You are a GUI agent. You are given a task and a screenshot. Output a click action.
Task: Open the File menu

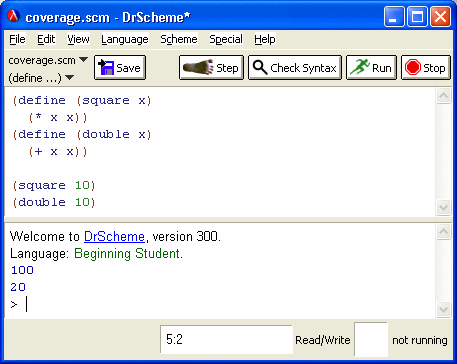17,39
